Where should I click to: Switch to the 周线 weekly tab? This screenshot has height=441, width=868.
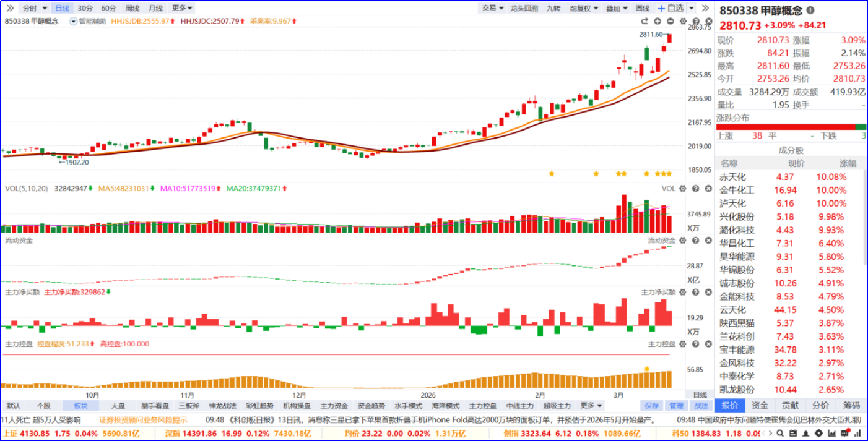pyautogui.click(x=132, y=8)
